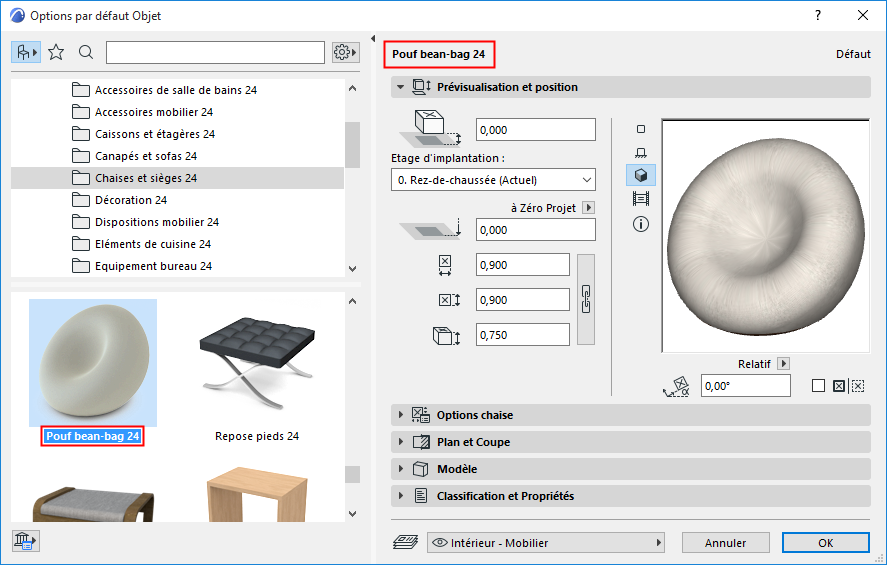Click the 0,00° rotation angle field
Viewport: 887px width, 565px height.
pyautogui.click(x=746, y=386)
